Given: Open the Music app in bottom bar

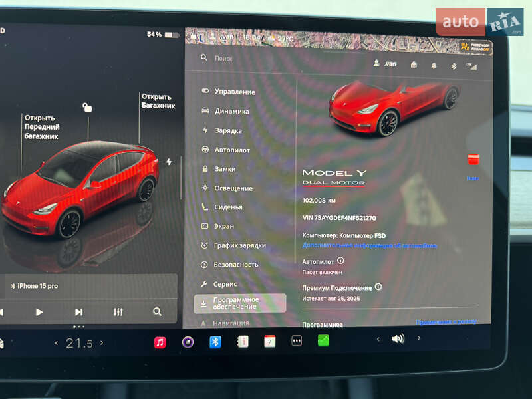Looking at the screenshot, I should [x=160, y=342].
